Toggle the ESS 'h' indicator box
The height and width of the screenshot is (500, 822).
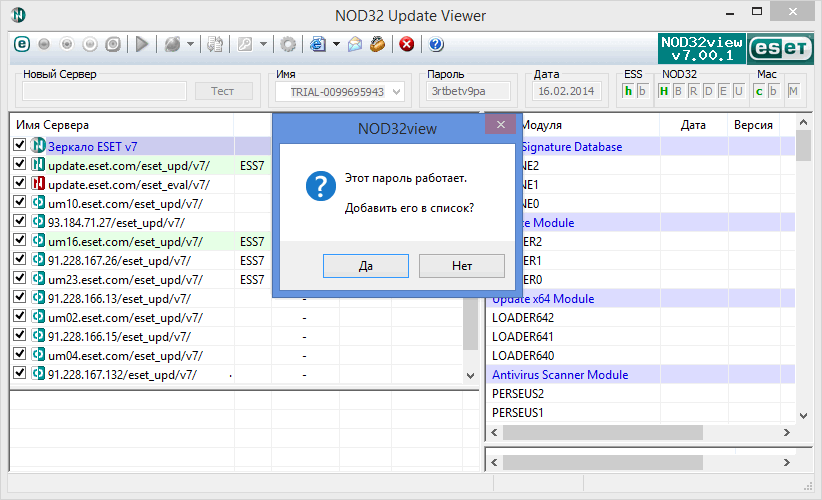click(628, 92)
